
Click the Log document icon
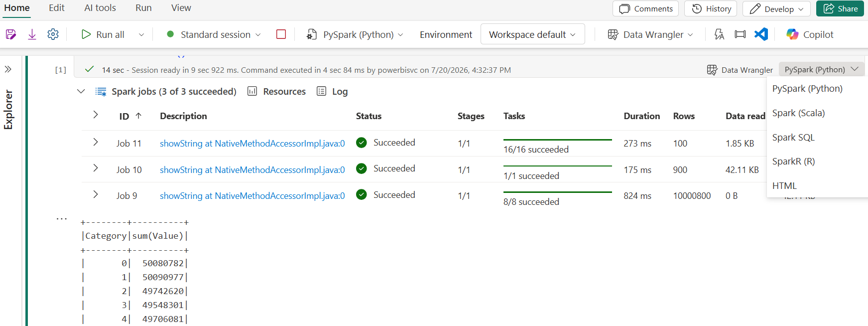(322, 91)
